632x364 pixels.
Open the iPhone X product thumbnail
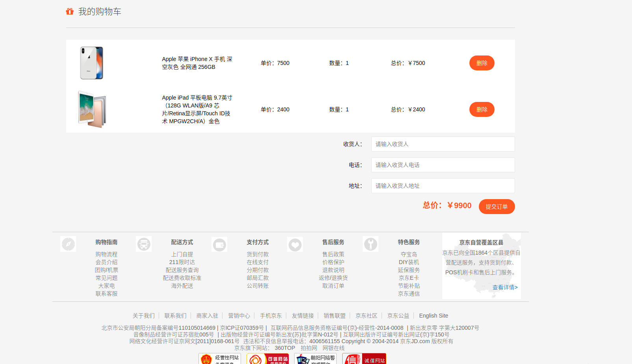[92, 63]
